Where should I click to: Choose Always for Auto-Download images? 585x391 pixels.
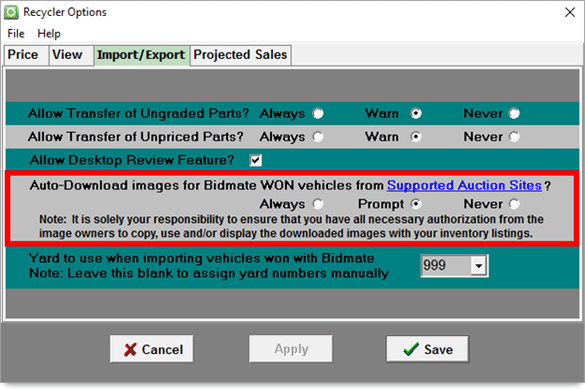coord(318,204)
